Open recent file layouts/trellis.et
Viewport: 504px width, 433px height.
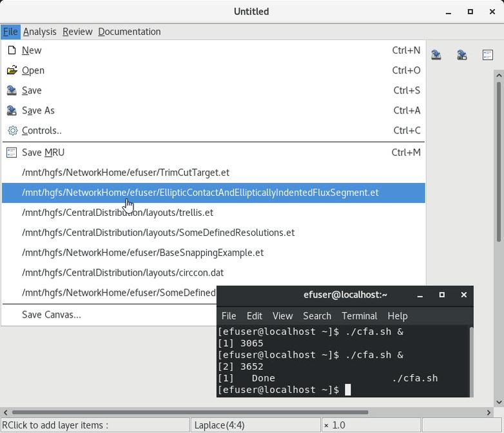[117, 212]
